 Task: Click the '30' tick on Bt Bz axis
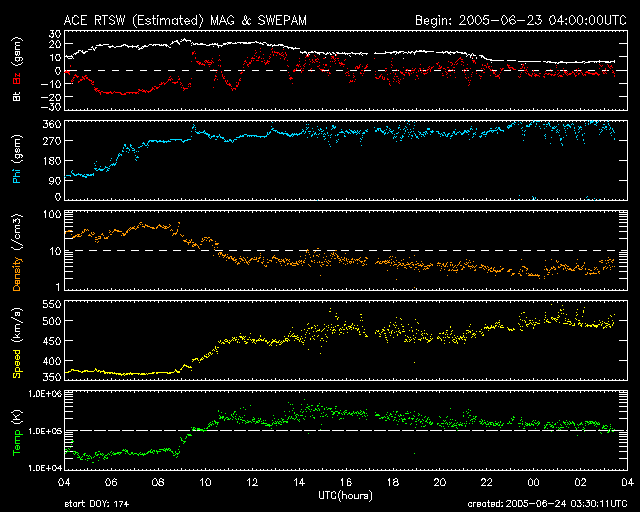55,34
